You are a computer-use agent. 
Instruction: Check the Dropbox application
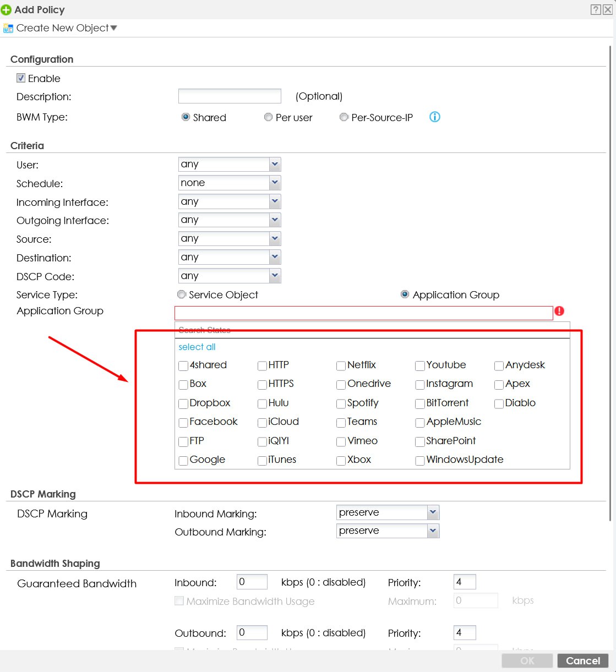tap(183, 404)
